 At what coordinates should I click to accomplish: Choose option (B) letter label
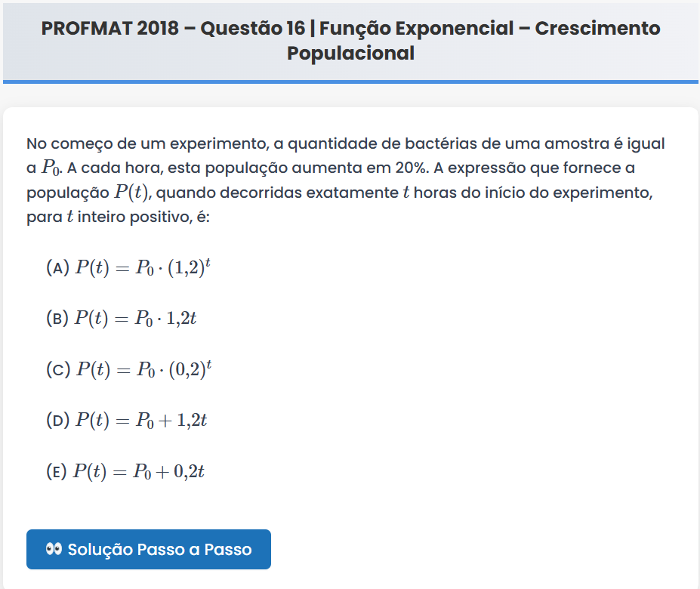click(57, 319)
